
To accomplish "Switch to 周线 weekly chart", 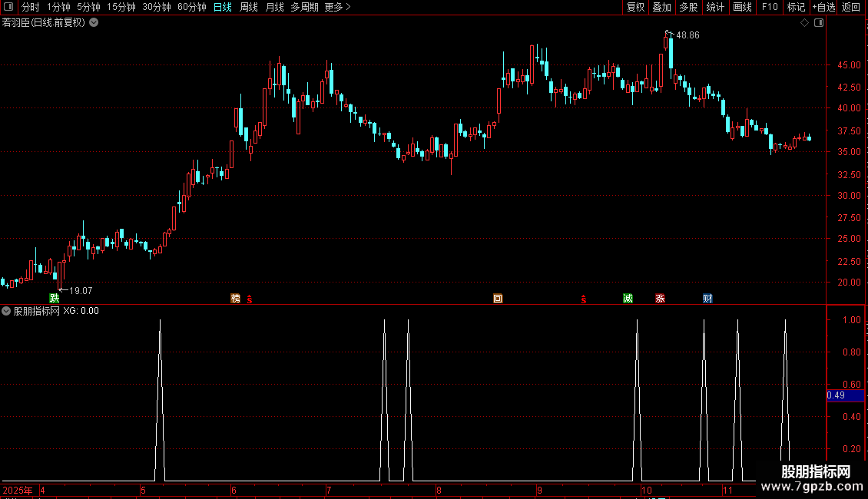I will [x=249, y=7].
